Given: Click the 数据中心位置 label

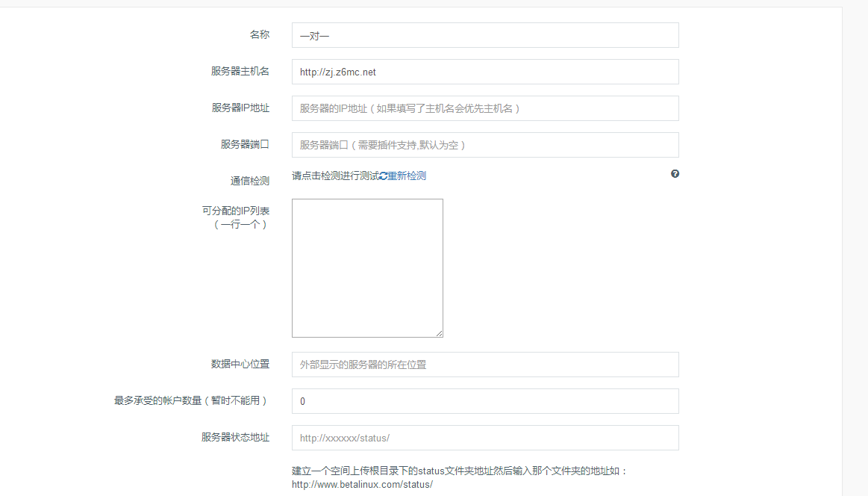Looking at the screenshot, I should (x=240, y=364).
